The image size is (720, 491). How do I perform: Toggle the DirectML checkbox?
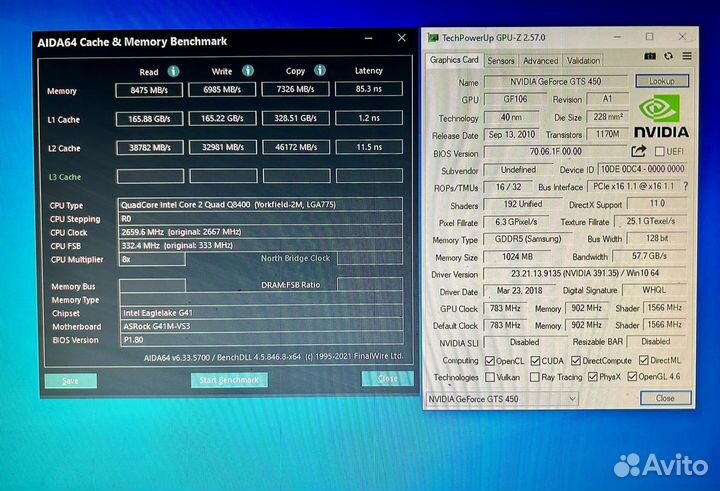coord(644,360)
